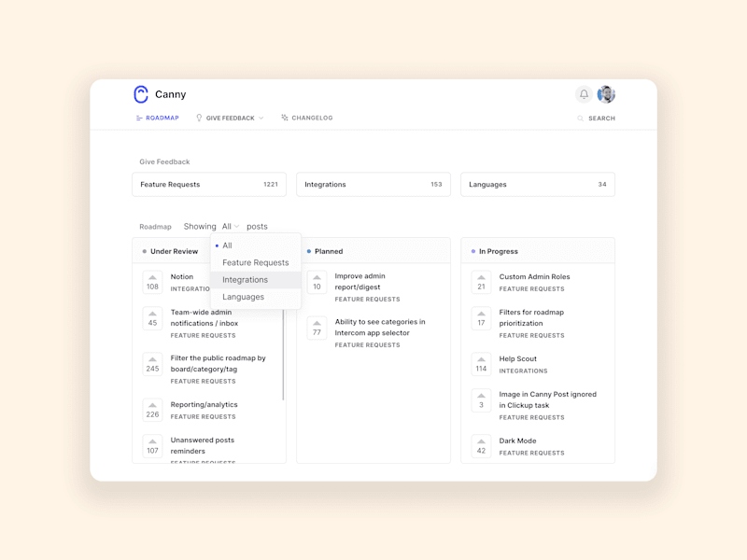Image resolution: width=747 pixels, height=560 pixels.
Task: Open the user avatar menu
Action: pos(606,94)
